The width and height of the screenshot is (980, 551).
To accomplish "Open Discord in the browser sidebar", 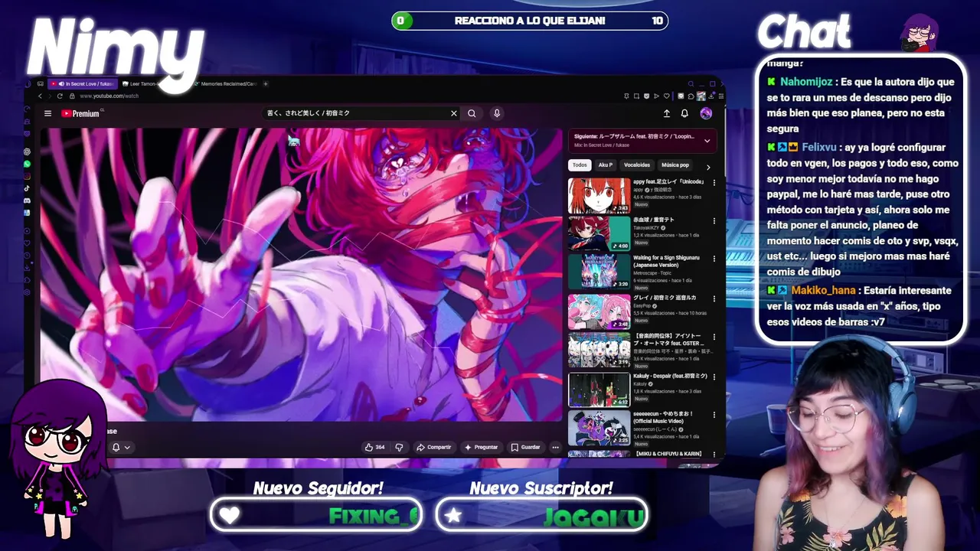I will tap(28, 201).
